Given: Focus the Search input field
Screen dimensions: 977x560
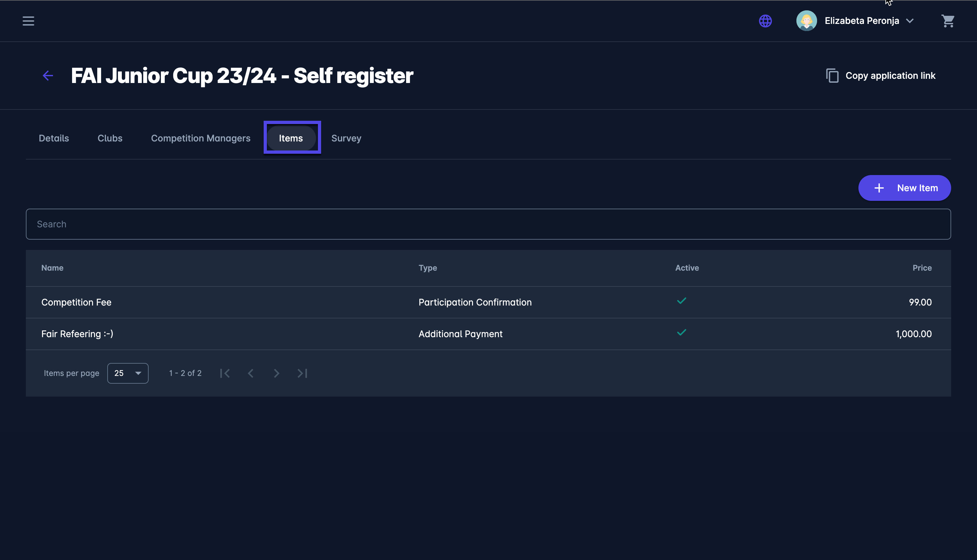Looking at the screenshot, I should [488, 224].
